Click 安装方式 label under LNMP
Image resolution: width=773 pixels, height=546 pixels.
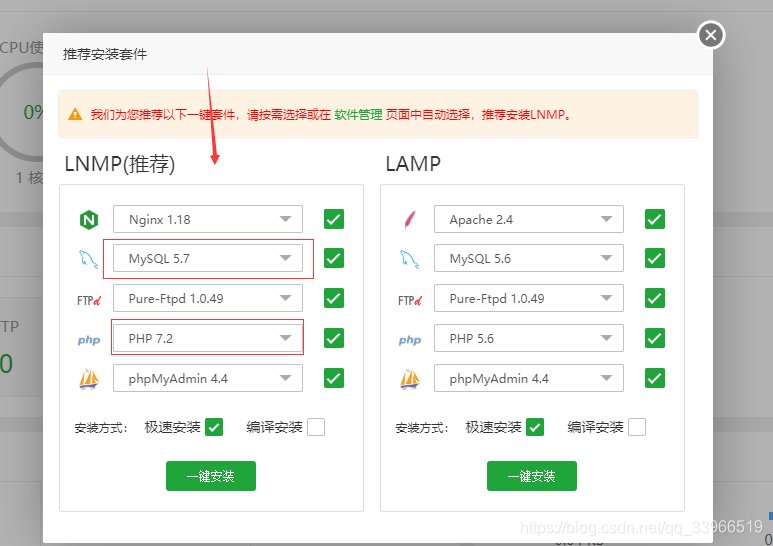click(101, 428)
